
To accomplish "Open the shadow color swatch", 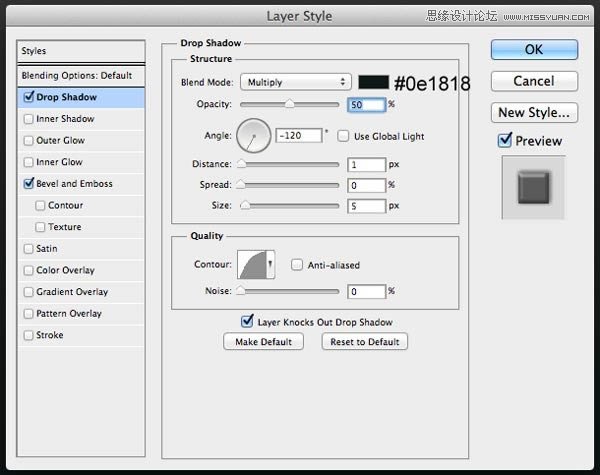I will (x=373, y=82).
